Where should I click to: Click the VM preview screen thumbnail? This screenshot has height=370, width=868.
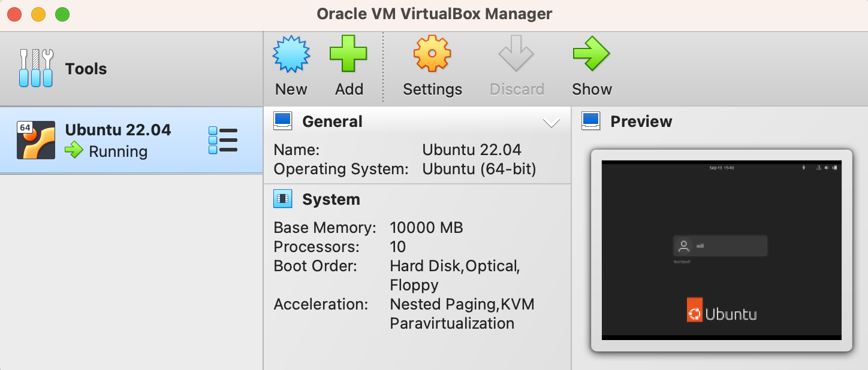pos(721,250)
